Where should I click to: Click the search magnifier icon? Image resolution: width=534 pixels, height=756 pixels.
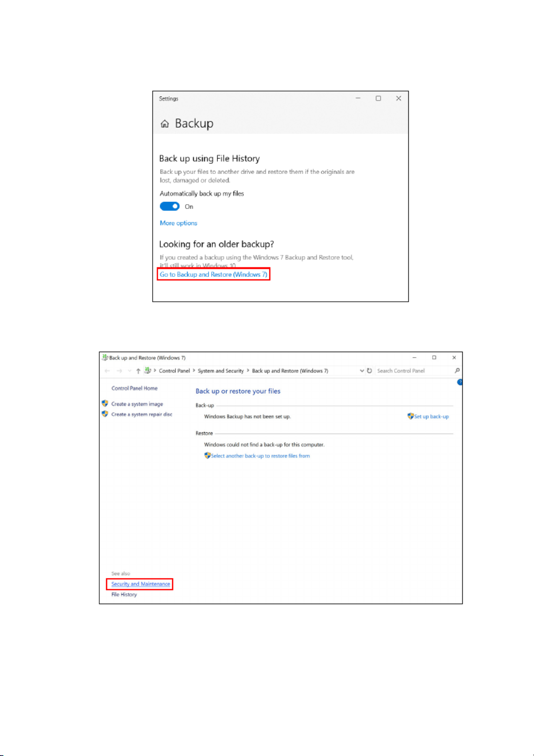point(457,371)
